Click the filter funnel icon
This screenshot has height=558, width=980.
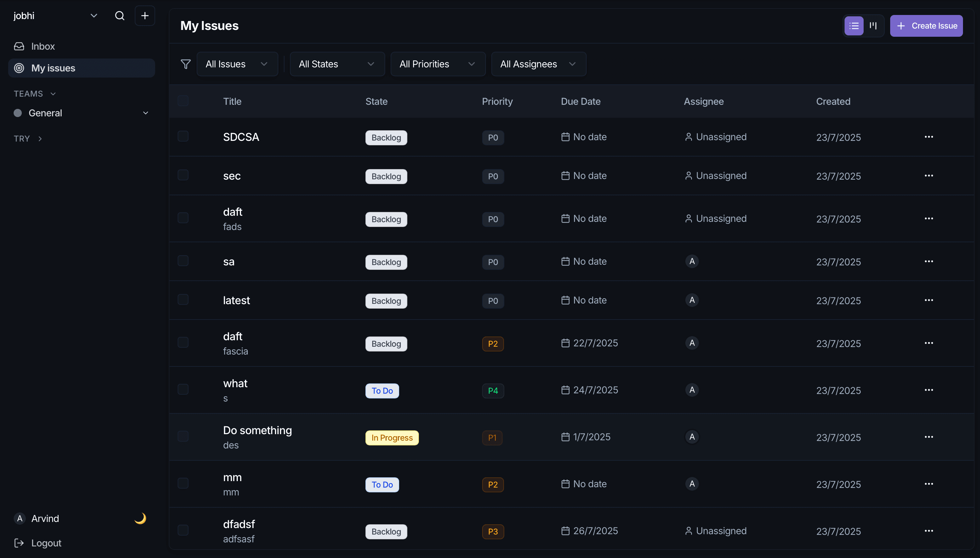185,64
